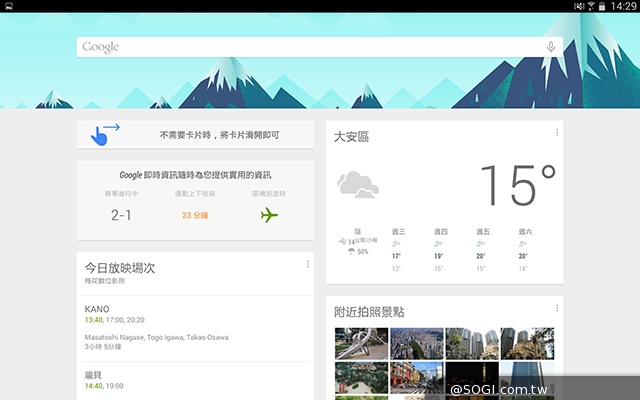The width and height of the screenshot is (640, 400).
Task: Tap the screenshot notification icon in status bar
Action: [8, 6]
